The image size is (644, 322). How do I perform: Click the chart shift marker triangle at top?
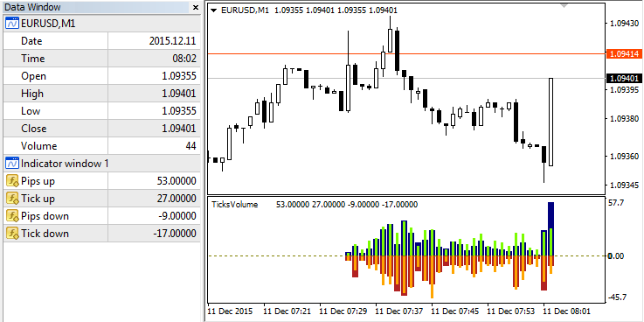pos(564,6)
